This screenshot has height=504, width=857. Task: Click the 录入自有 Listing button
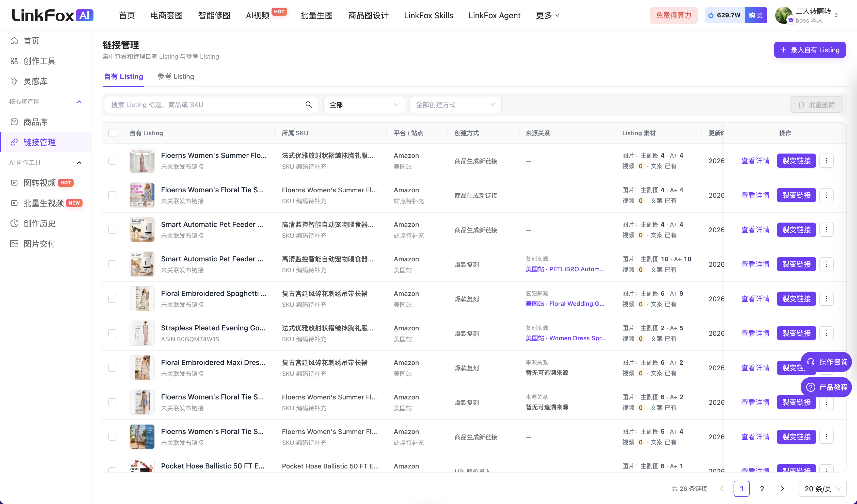click(x=810, y=50)
